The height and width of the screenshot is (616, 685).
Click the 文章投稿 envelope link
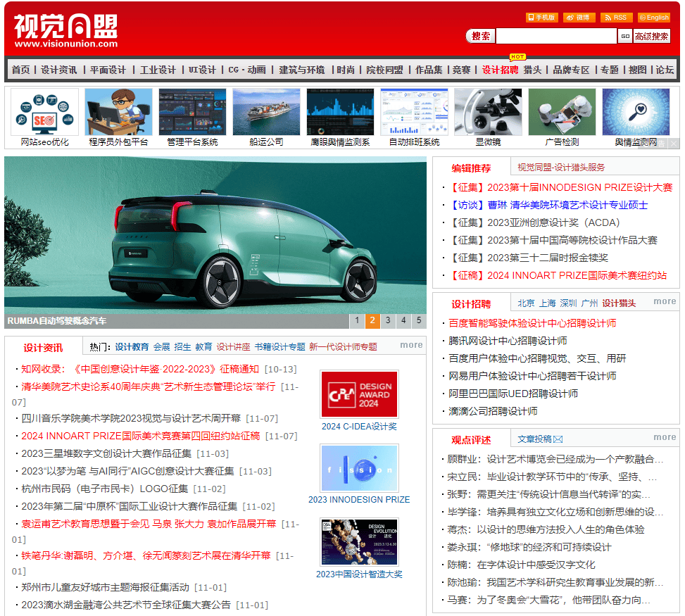click(540, 439)
